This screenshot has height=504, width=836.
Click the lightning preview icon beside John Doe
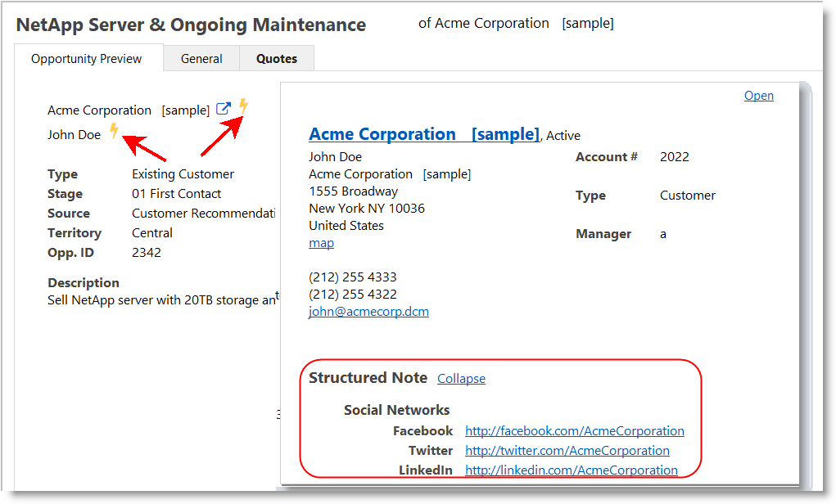114,131
